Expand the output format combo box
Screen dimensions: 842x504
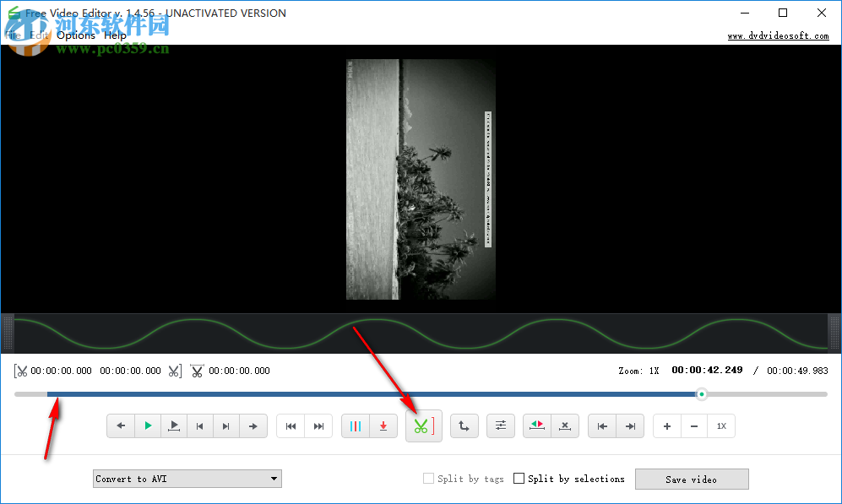click(x=186, y=478)
